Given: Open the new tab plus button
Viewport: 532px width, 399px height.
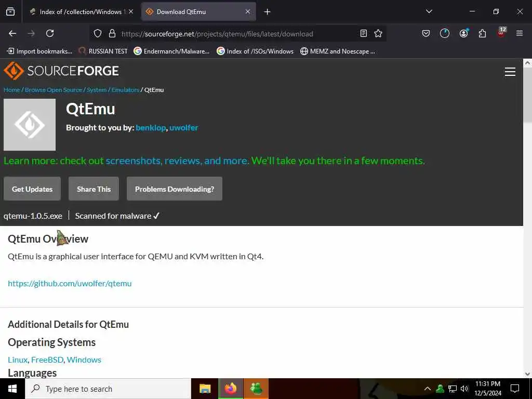Looking at the screenshot, I should coord(267,12).
